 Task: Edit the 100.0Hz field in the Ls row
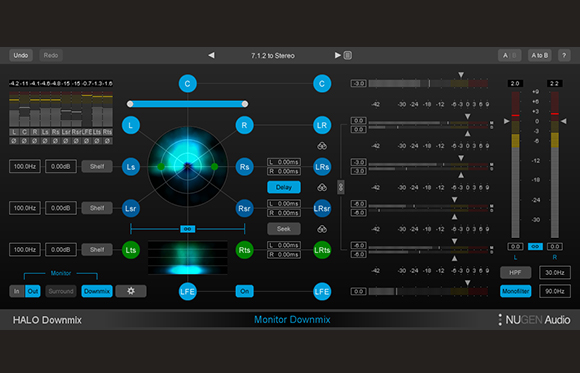point(25,167)
